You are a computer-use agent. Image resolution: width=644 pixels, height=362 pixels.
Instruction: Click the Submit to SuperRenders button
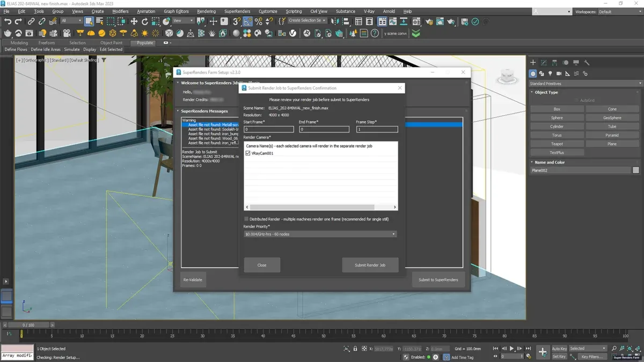(x=438, y=279)
